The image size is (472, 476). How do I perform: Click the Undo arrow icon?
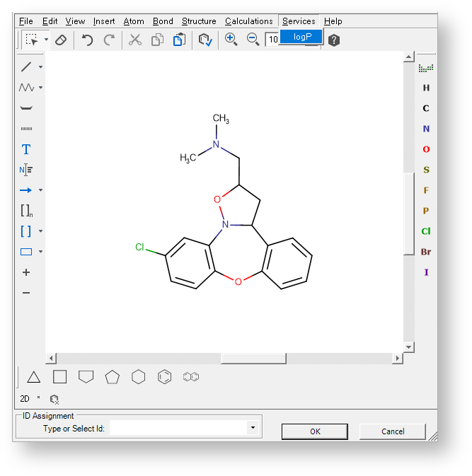pos(87,40)
